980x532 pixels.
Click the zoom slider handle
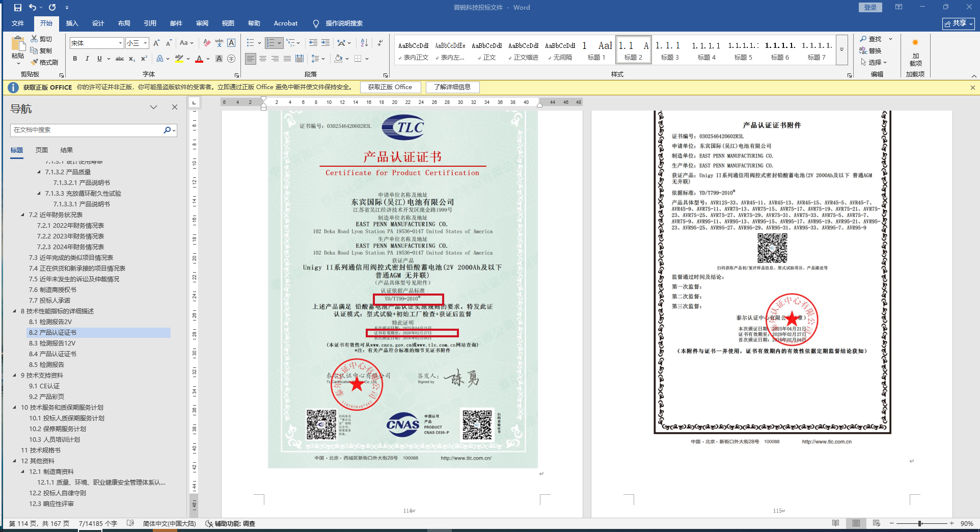(920, 523)
